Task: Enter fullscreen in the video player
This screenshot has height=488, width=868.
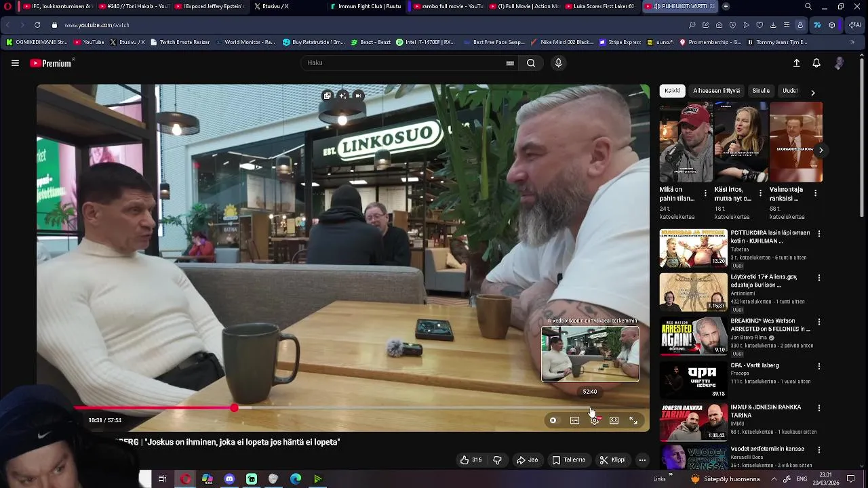Action: pyautogui.click(x=633, y=421)
